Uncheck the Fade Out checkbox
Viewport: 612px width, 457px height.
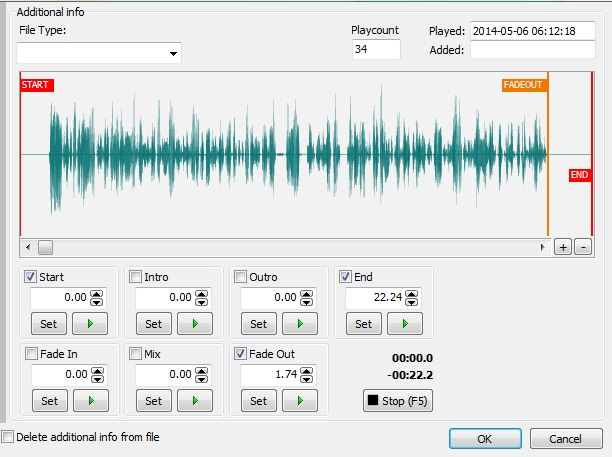pos(240,354)
